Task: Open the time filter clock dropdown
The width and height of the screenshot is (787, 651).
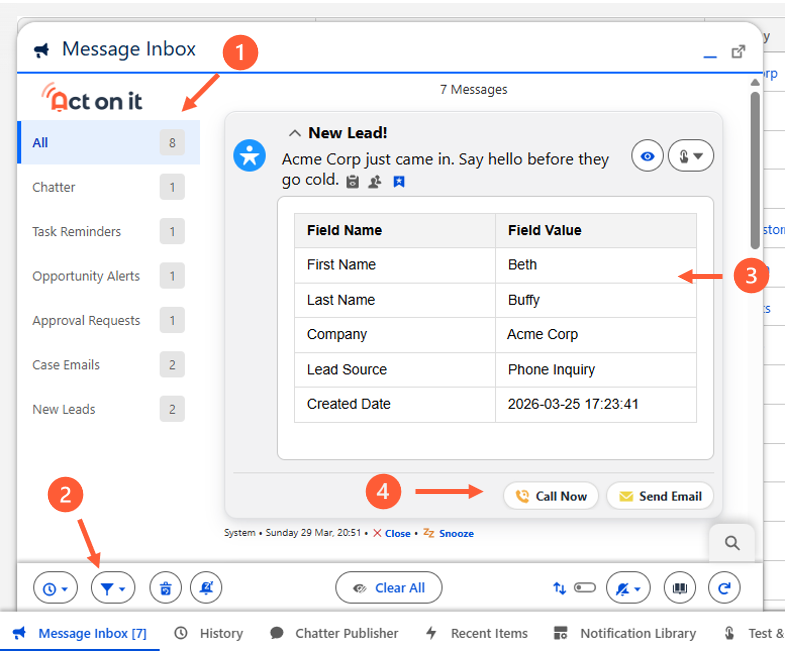Action: pos(55,588)
